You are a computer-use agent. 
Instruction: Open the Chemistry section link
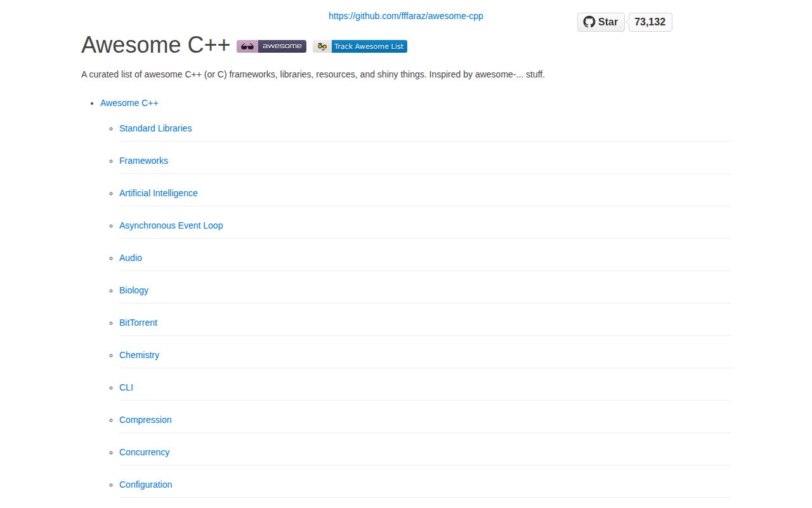pos(140,355)
